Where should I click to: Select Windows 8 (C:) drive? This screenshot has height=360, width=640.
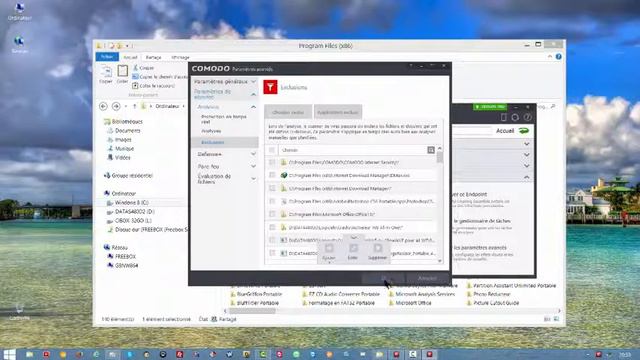(x=131, y=202)
